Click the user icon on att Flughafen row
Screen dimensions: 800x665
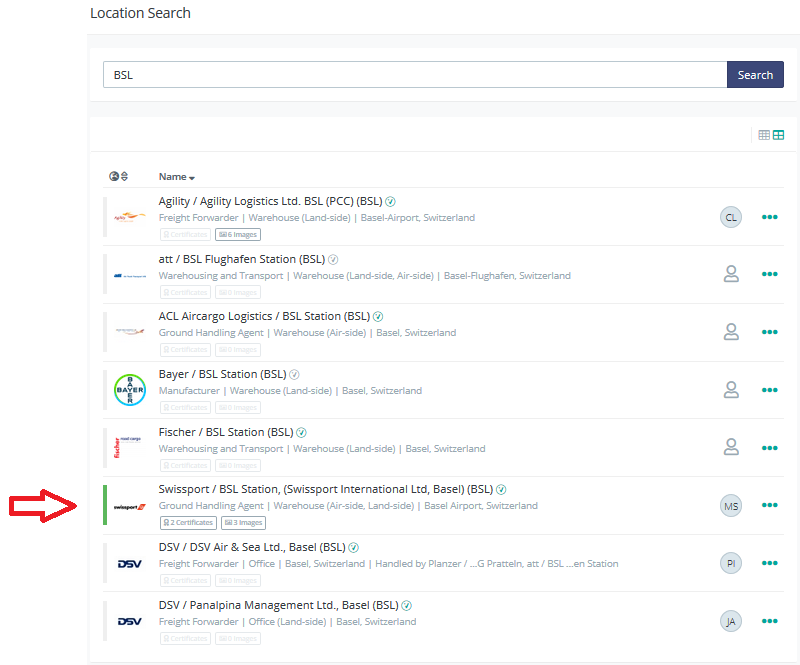731,274
